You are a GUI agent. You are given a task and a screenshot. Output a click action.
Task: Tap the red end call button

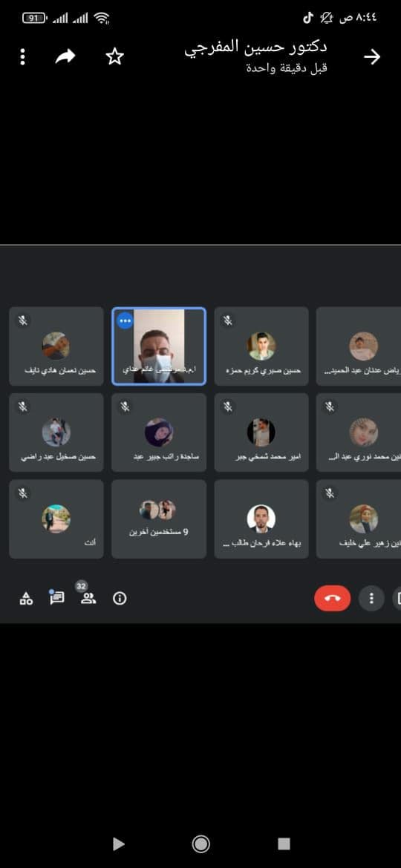click(333, 598)
